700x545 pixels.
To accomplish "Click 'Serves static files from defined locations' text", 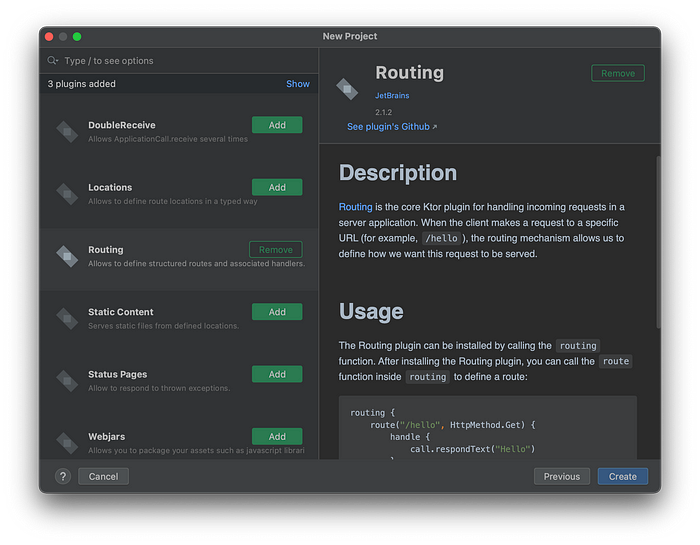I will (163, 326).
